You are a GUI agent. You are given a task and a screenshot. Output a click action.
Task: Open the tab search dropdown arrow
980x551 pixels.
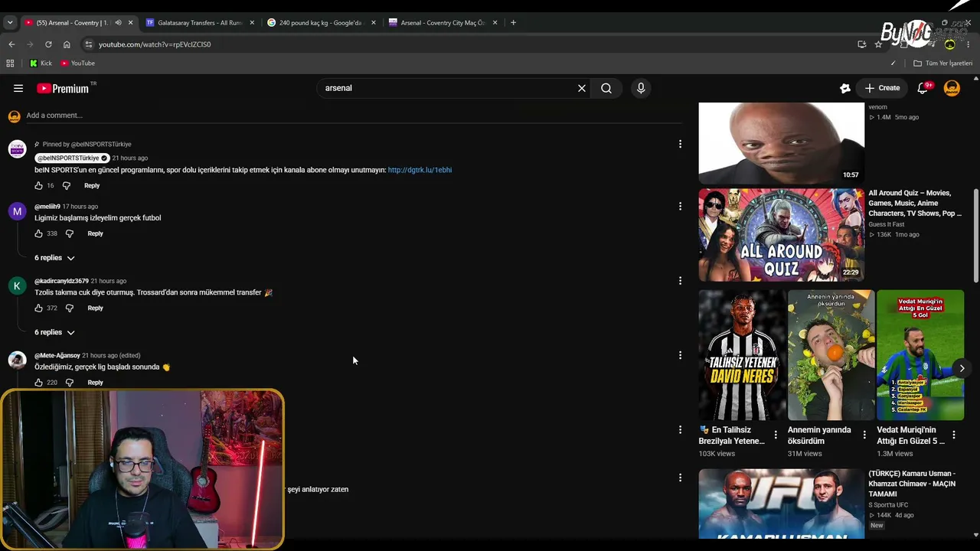(x=10, y=23)
